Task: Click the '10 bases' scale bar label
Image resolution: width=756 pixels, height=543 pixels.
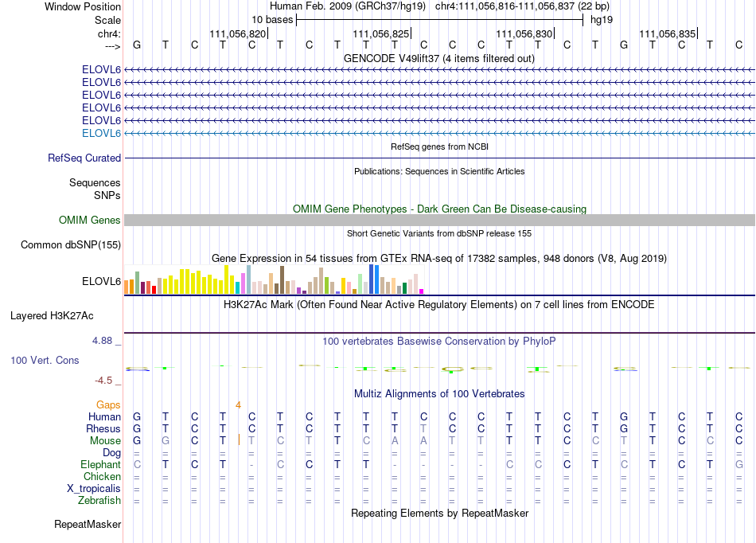Action: 272,20
